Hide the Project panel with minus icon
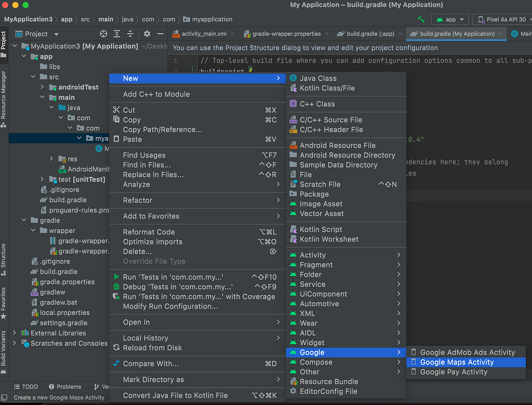The height and width of the screenshot is (405, 532). click(160, 34)
